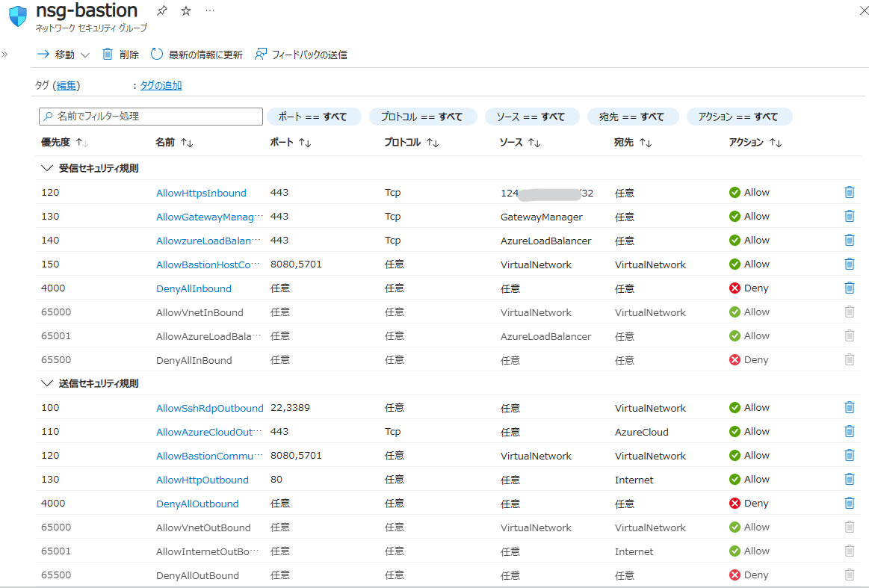Sort by ソース column
Image resolution: width=869 pixels, height=588 pixels.
click(x=520, y=143)
